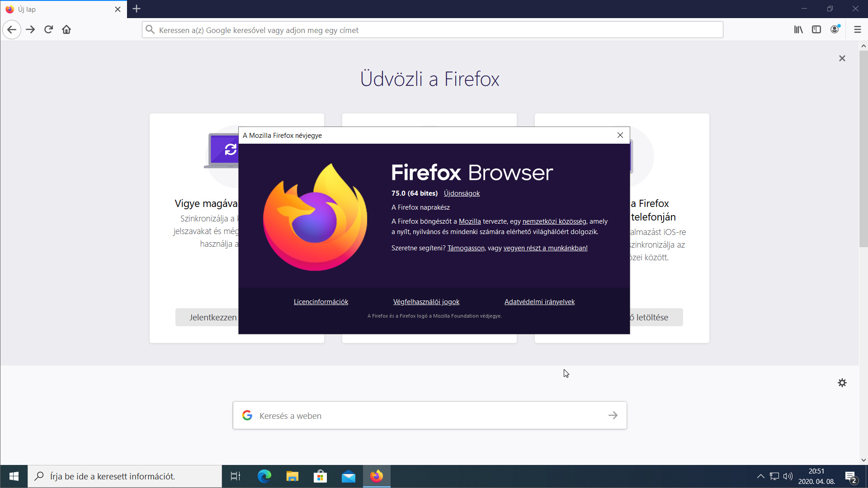Open the Library icon in the toolbar
The height and width of the screenshot is (488, 868).
click(798, 30)
